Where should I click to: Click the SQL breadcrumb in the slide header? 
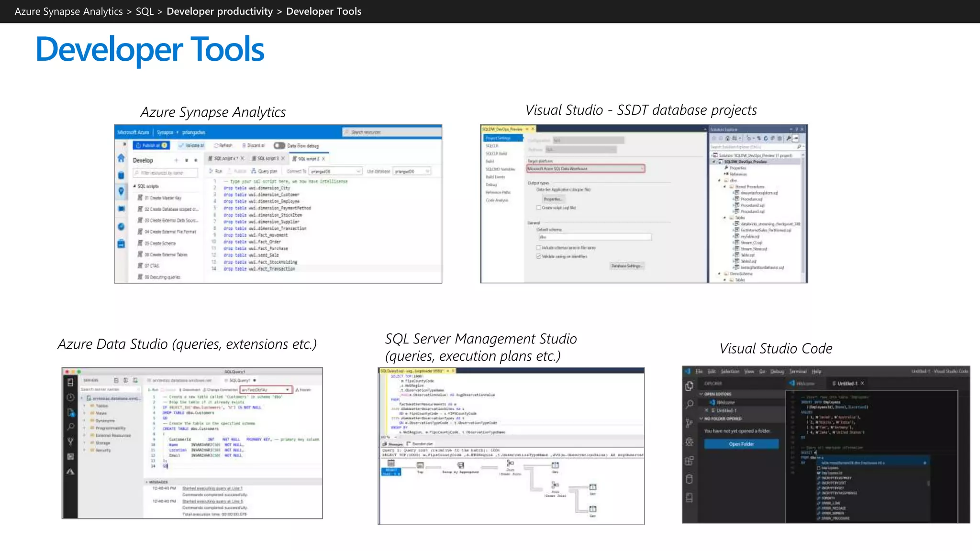pyautogui.click(x=145, y=11)
